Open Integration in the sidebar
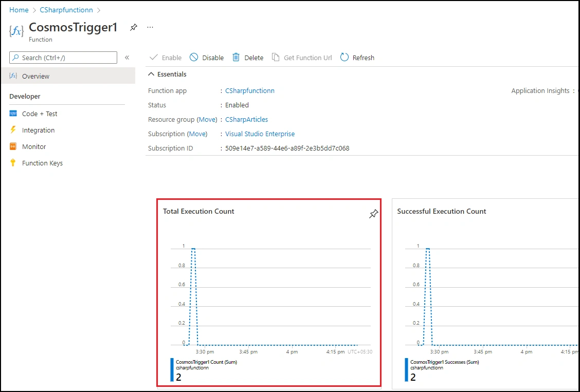 coord(38,130)
